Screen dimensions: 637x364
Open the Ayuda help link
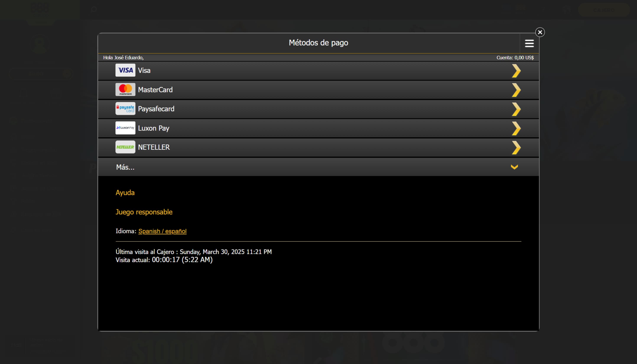125,193
